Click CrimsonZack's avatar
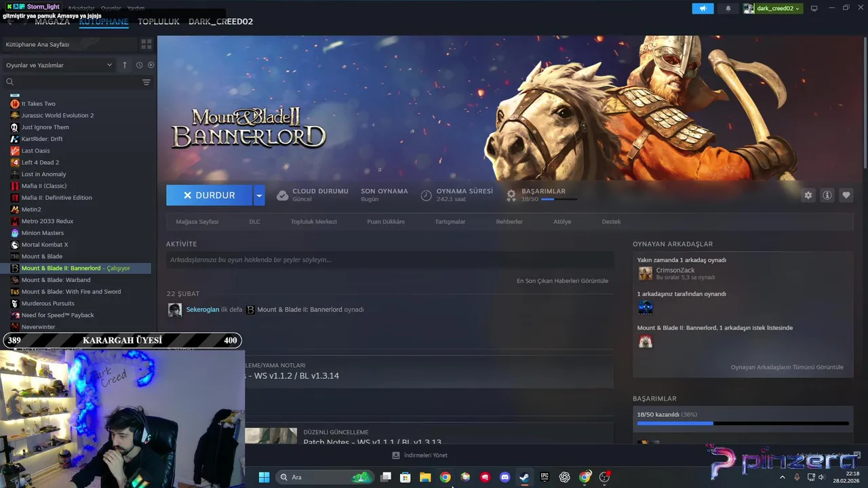The height and width of the screenshot is (488, 868). [x=645, y=273]
